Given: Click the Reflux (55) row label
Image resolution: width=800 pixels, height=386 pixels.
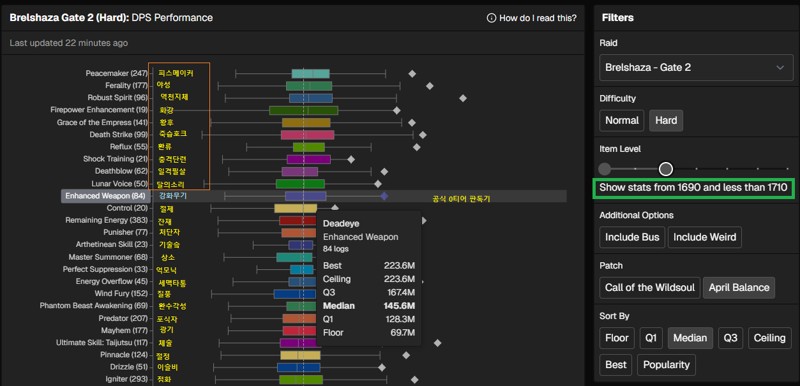Looking at the screenshot, I should pyautogui.click(x=129, y=147).
